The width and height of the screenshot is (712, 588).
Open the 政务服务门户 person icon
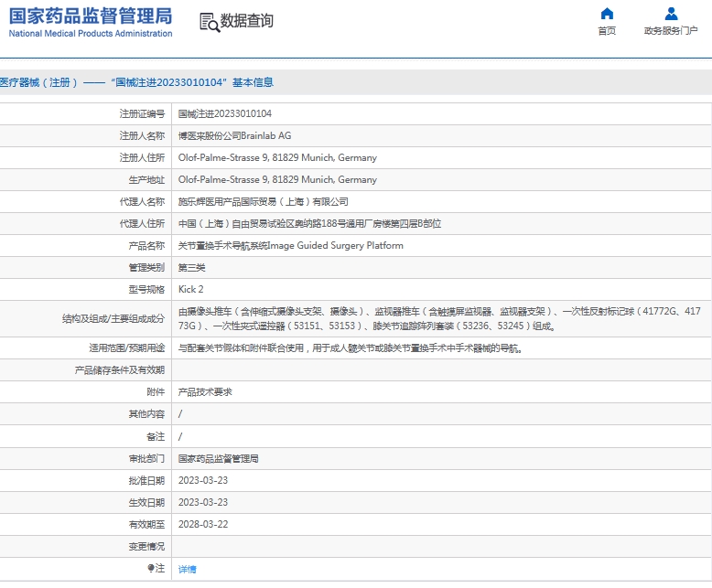[671, 14]
